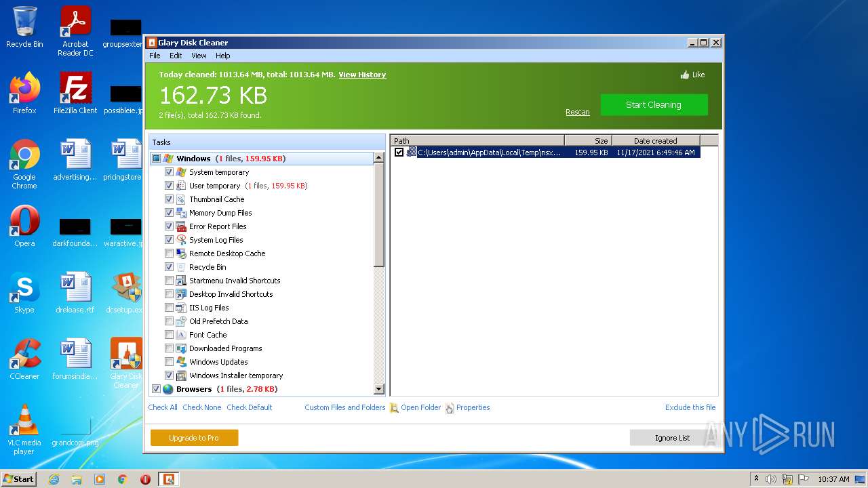868x488 pixels.
Task: Open the View History link
Action: click(x=362, y=75)
